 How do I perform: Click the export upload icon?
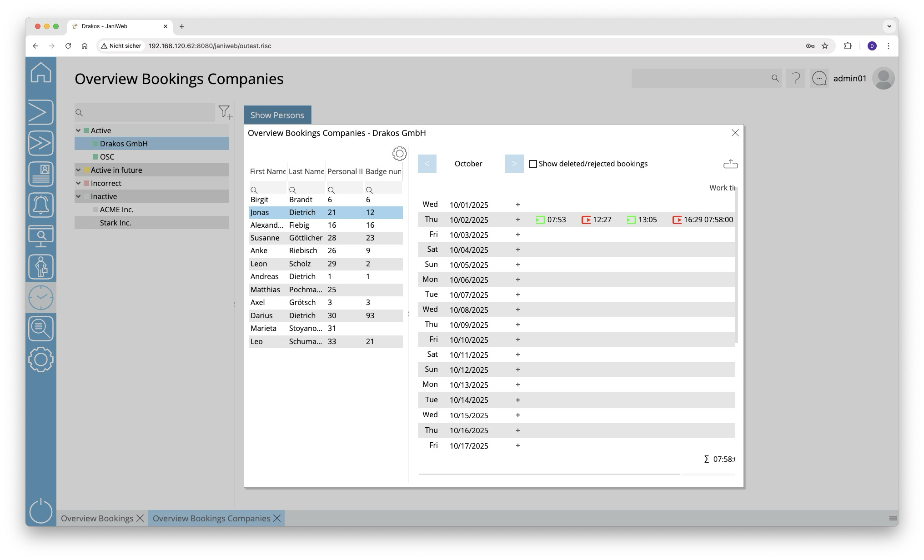point(730,164)
